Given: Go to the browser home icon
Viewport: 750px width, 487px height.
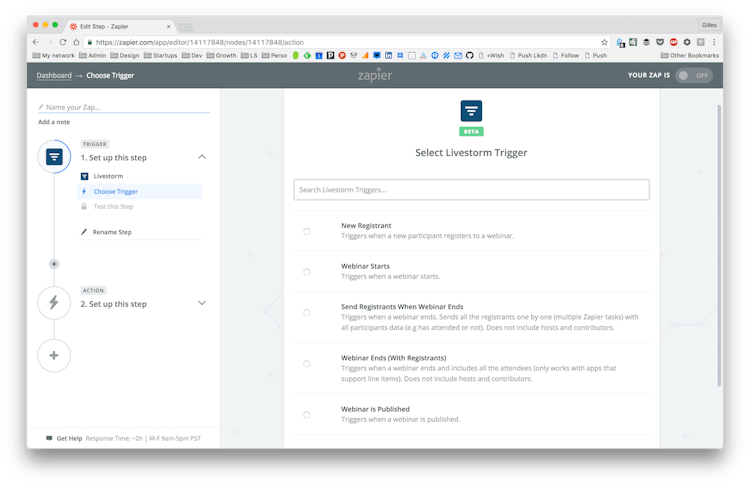Looking at the screenshot, I should pos(76,42).
